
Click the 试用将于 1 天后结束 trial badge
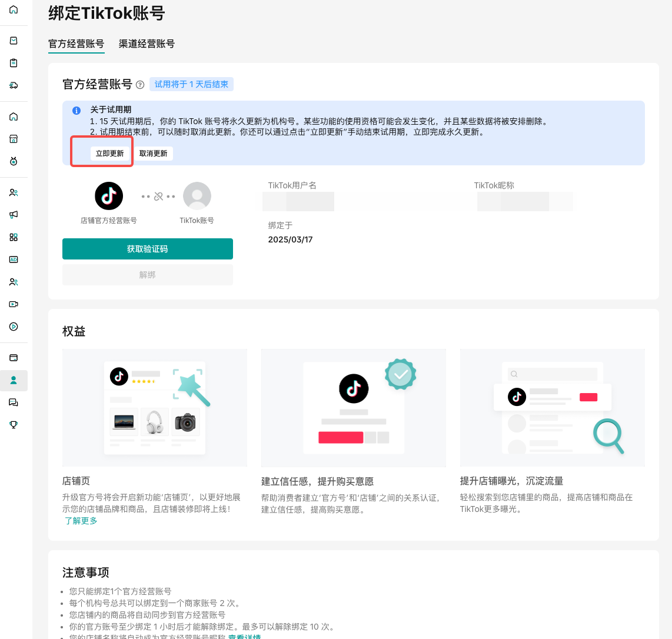tap(191, 85)
